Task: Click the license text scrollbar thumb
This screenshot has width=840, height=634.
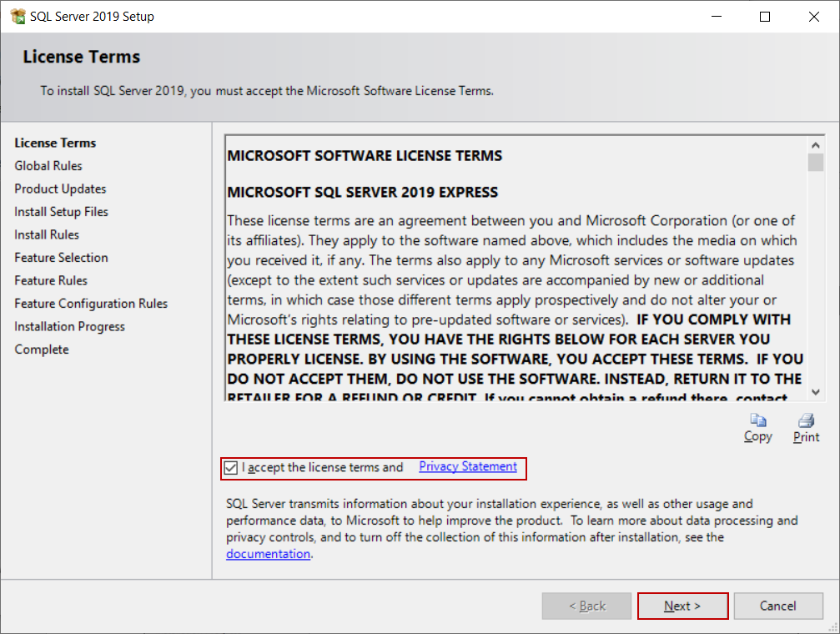Action: coord(815,162)
